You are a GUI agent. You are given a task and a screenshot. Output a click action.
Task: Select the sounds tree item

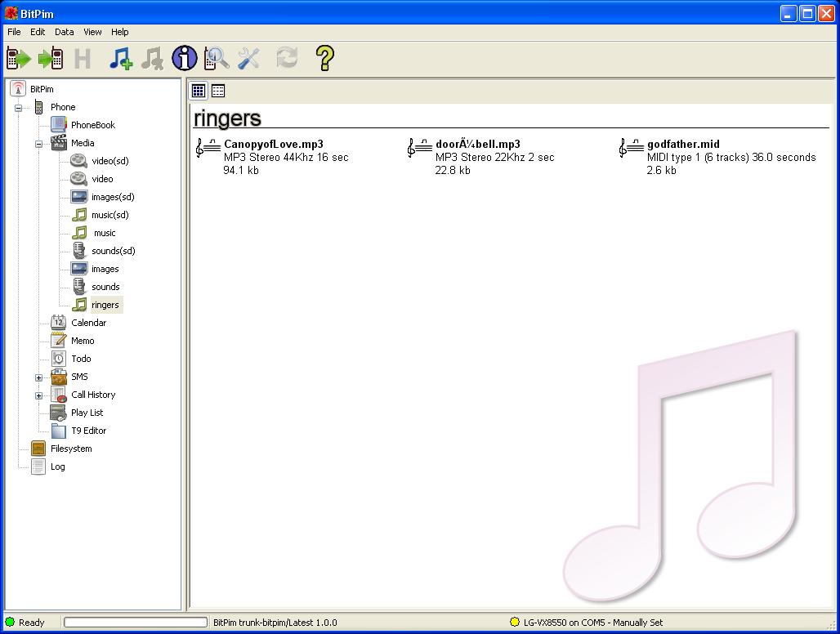tap(105, 287)
